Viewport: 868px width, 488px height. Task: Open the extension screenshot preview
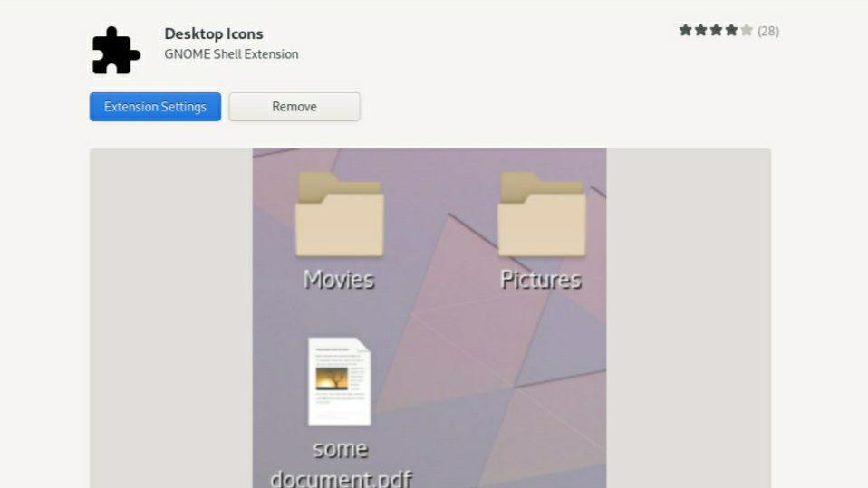(429, 318)
